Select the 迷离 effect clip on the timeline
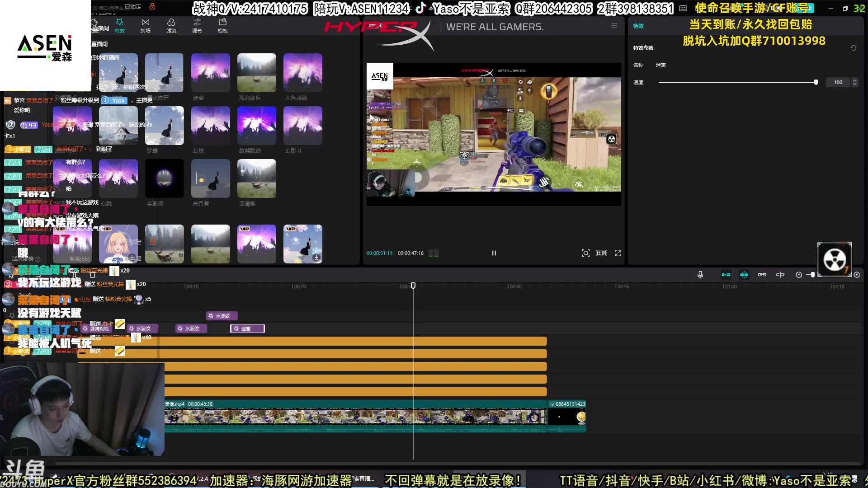The image size is (868, 488). (x=247, y=328)
